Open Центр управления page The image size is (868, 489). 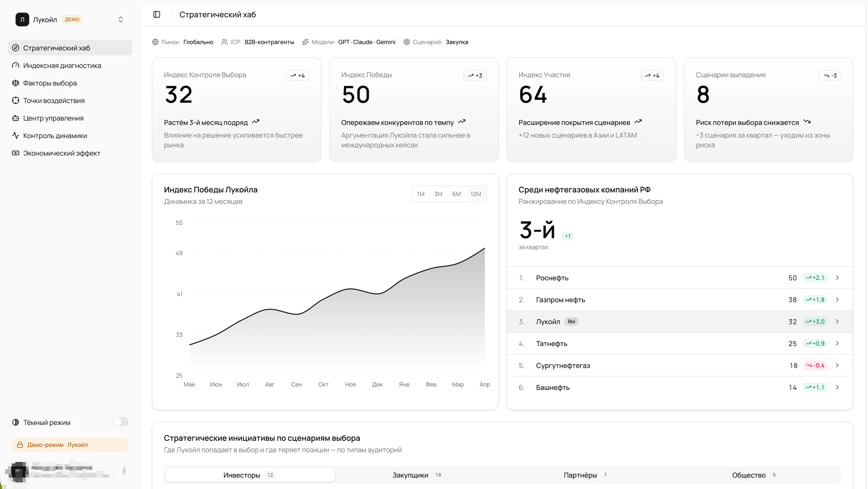70,118
